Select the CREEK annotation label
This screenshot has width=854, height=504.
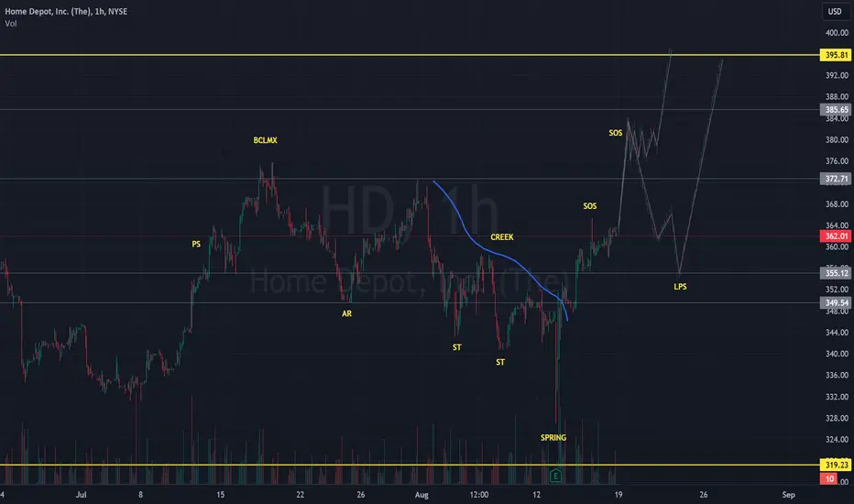click(501, 237)
